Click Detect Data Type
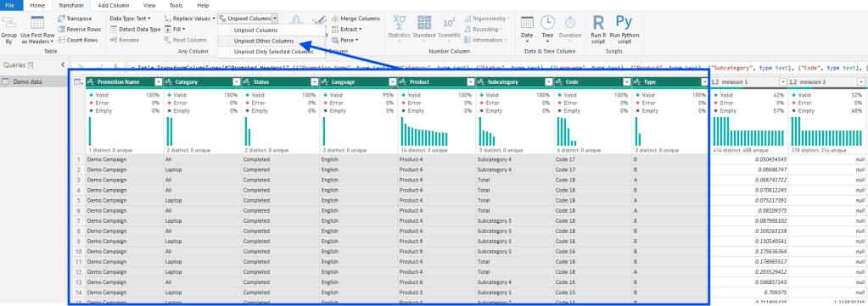 point(135,30)
